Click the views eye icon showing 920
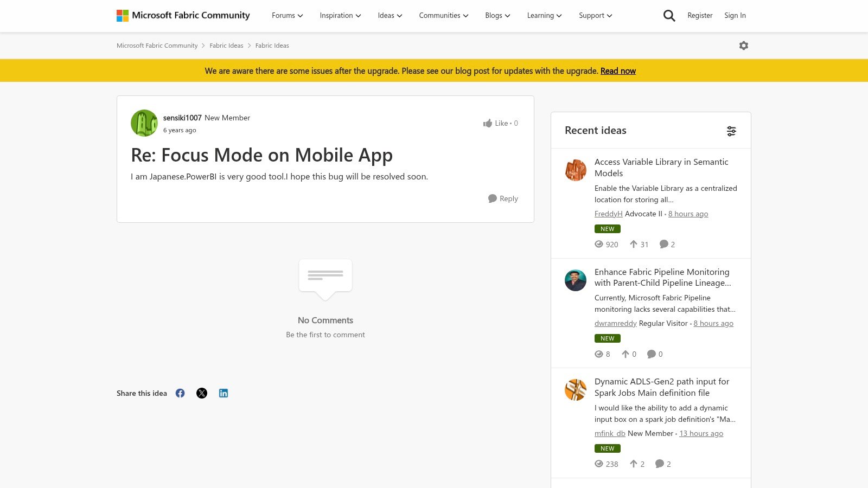The width and height of the screenshot is (868, 488). (x=599, y=244)
